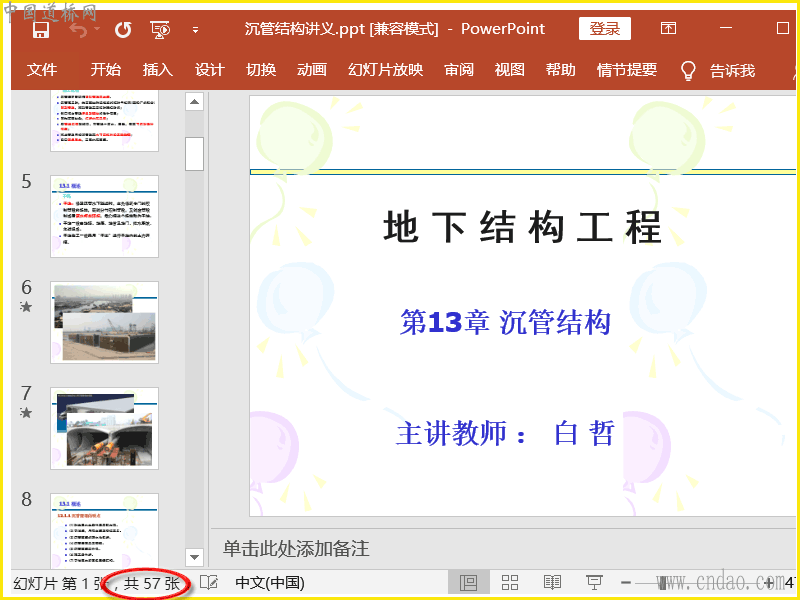Viewport: 800px width, 600px height.
Task: Open the ribbon display options icon
Action: (668, 29)
